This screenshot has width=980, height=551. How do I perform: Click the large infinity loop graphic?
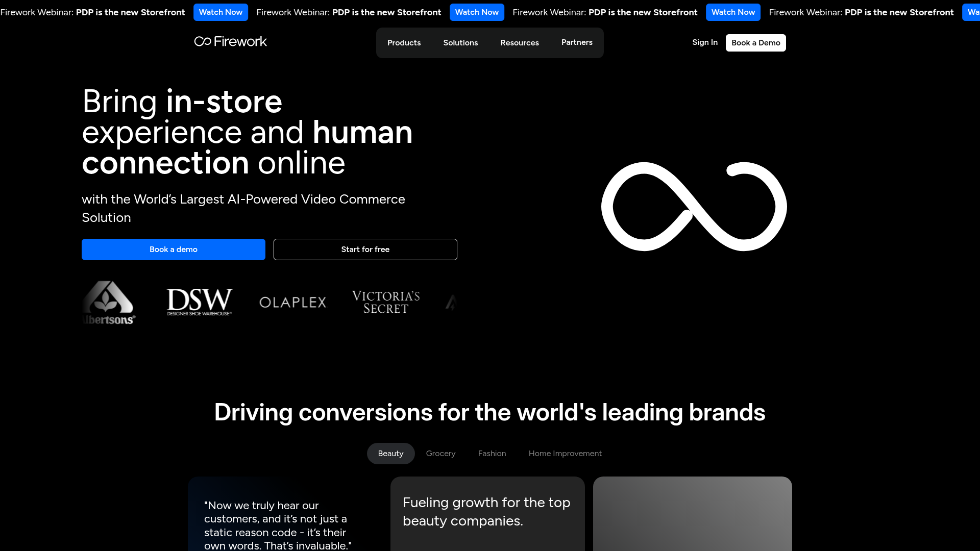pyautogui.click(x=694, y=207)
